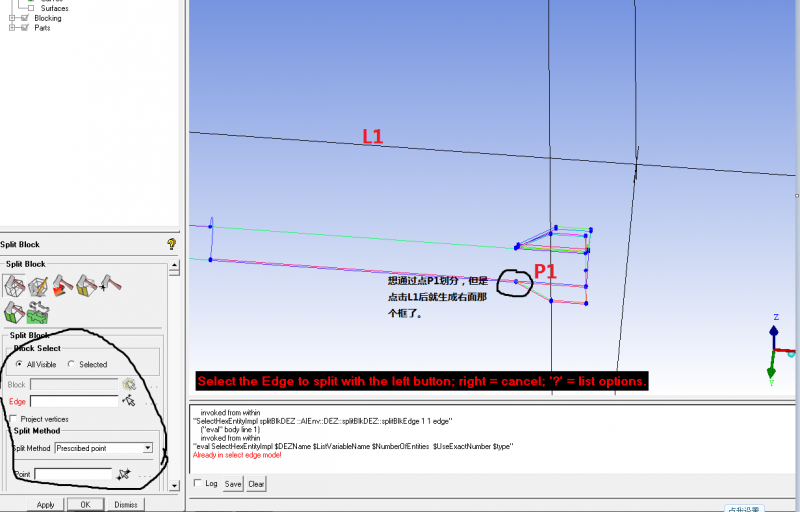Click the Apply button
The image size is (800, 512).
(x=45, y=504)
